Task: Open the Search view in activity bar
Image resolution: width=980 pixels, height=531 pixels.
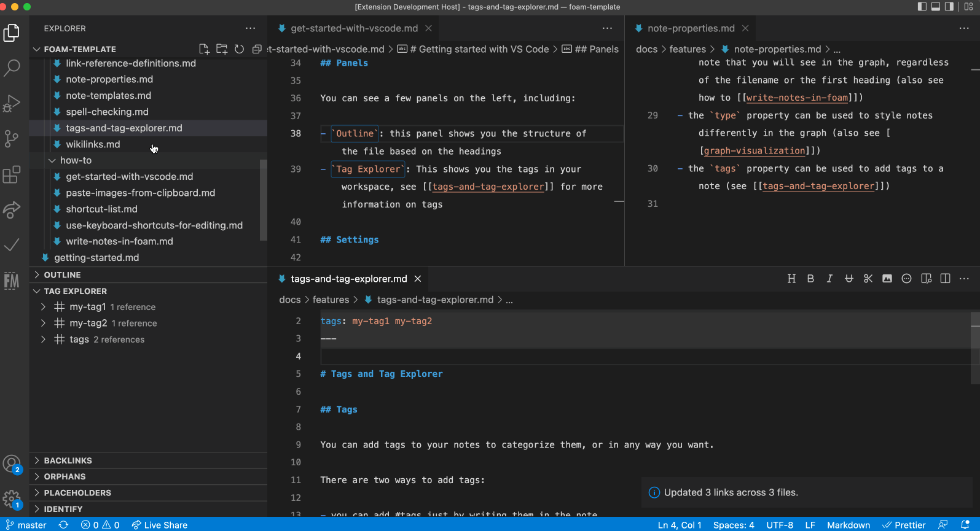Action: pyautogui.click(x=12, y=68)
